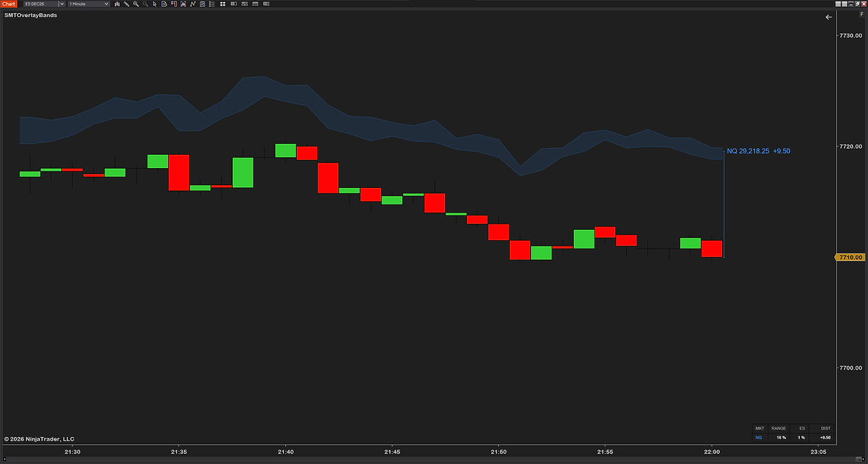Open the second gray interval link square

(845, 4)
